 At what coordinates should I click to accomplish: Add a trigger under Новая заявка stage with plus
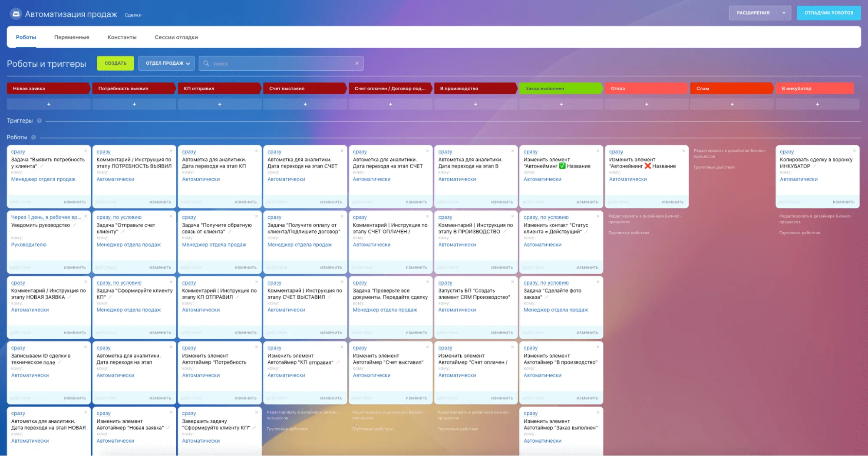pyautogui.click(x=49, y=104)
